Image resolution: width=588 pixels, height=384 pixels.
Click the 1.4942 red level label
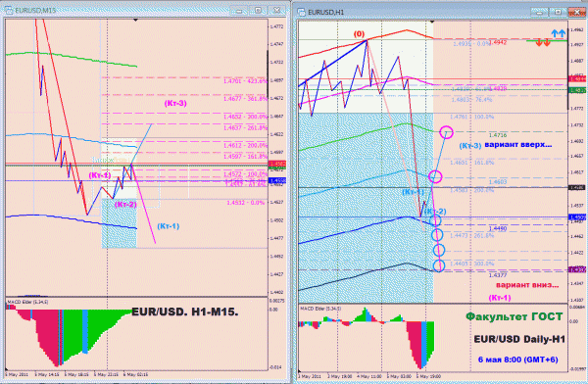(x=498, y=43)
